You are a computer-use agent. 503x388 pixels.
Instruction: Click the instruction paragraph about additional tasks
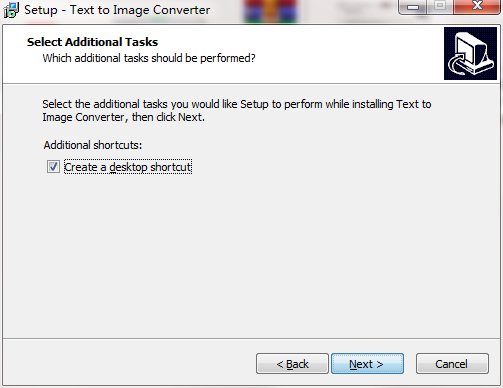click(x=237, y=111)
